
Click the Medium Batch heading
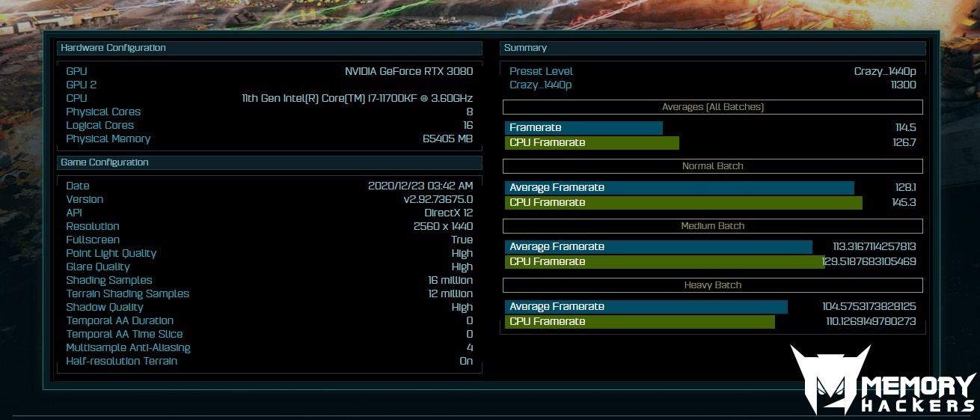pyautogui.click(x=713, y=226)
